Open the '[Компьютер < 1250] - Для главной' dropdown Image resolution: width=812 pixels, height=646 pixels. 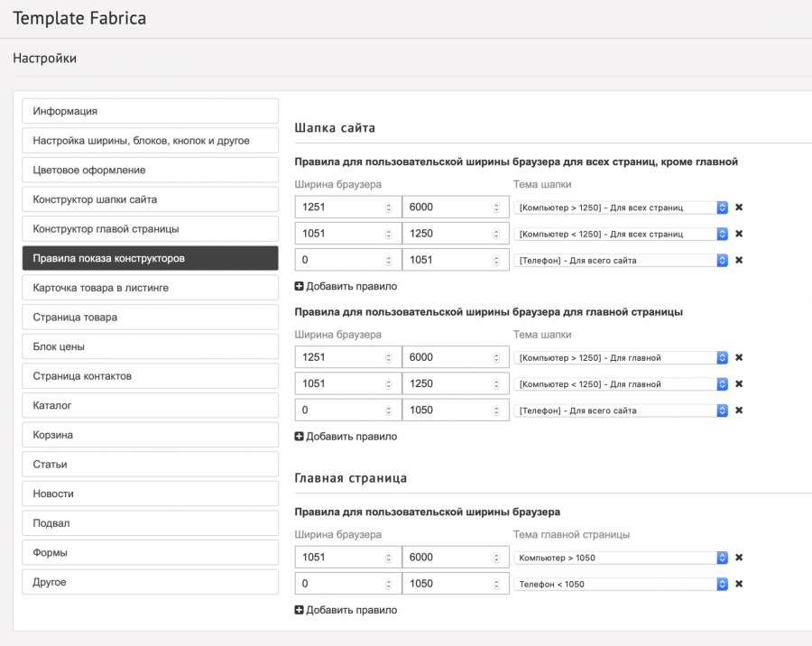click(621, 383)
